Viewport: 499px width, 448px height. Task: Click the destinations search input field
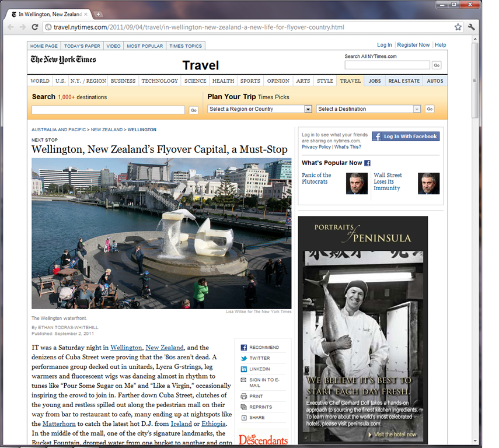tap(108, 110)
